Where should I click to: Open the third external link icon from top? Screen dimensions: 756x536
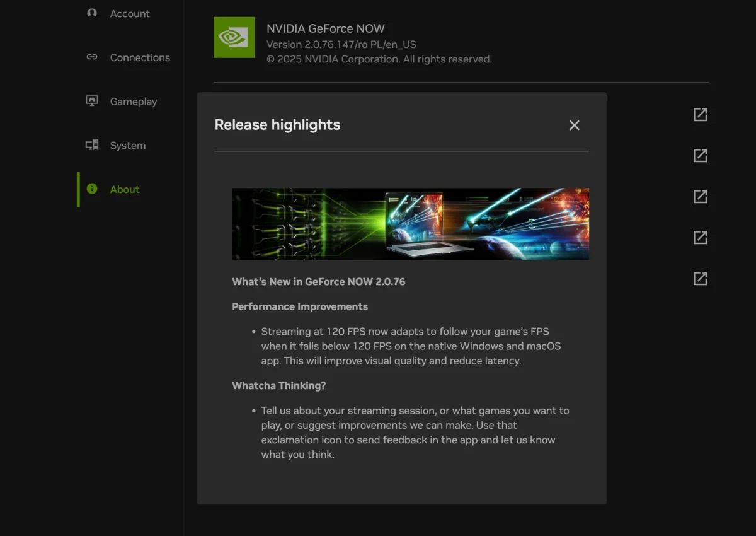pos(700,196)
